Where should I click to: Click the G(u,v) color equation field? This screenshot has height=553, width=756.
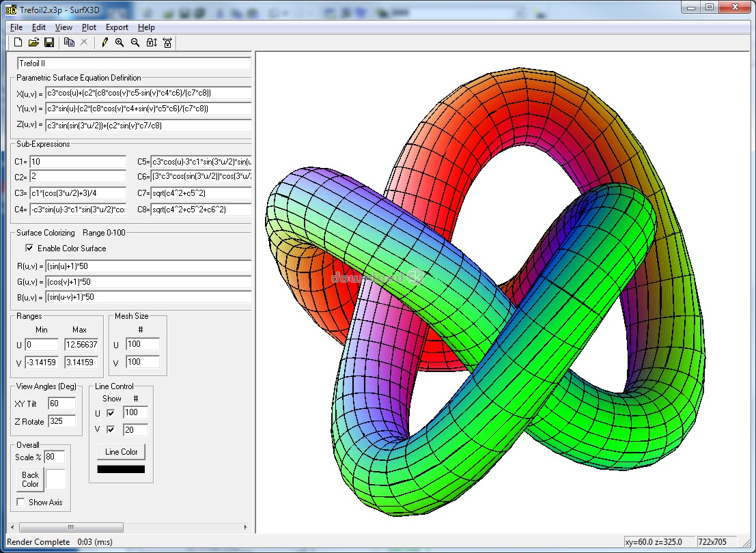pyautogui.click(x=148, y=281)
